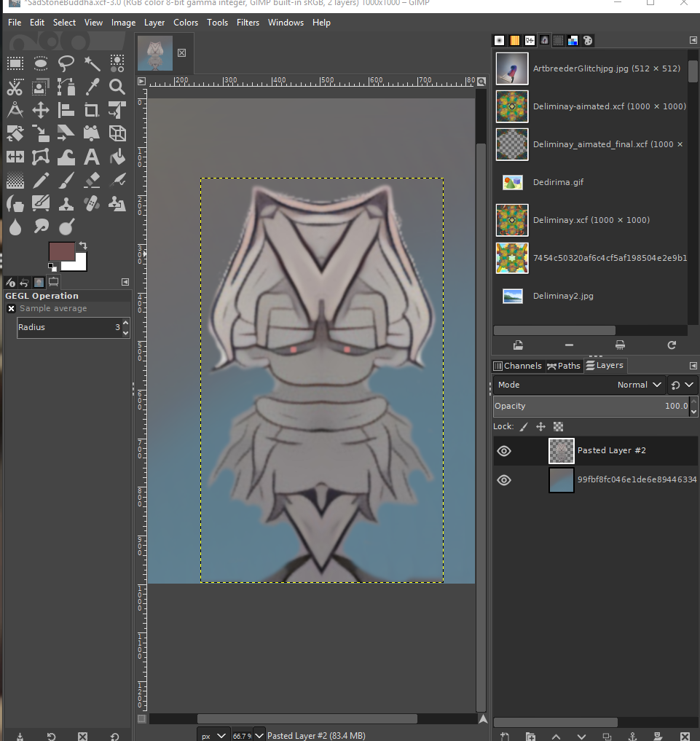The image size is (700, 741).
Task: Select the Smudge tool
Action: coord(41,227)
